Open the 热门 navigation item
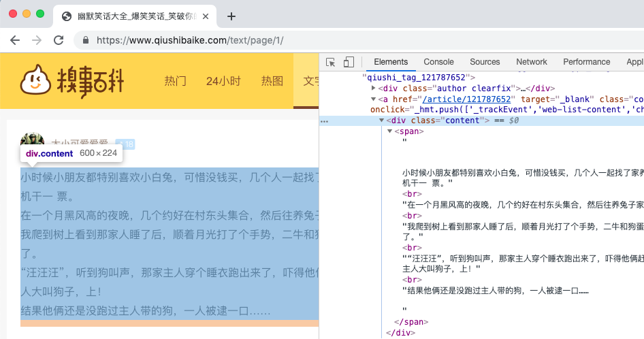Screen dimensions: 644x339 (176, 81)
